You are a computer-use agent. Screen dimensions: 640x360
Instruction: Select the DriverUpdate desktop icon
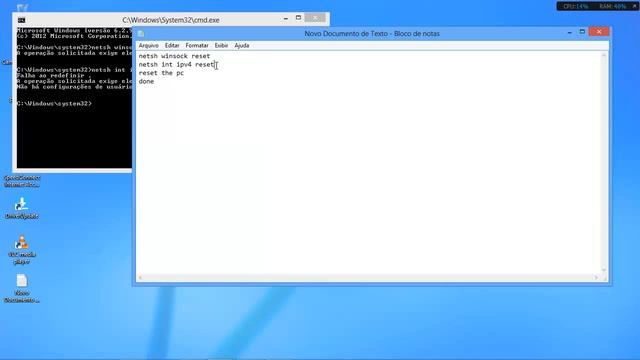click(x=22, y=208)
